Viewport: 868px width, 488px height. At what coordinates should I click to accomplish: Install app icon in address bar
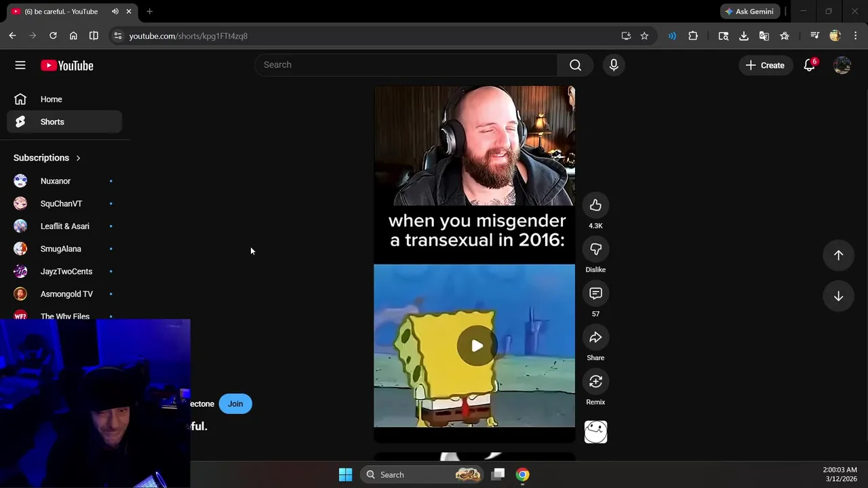tap(626, 36)
